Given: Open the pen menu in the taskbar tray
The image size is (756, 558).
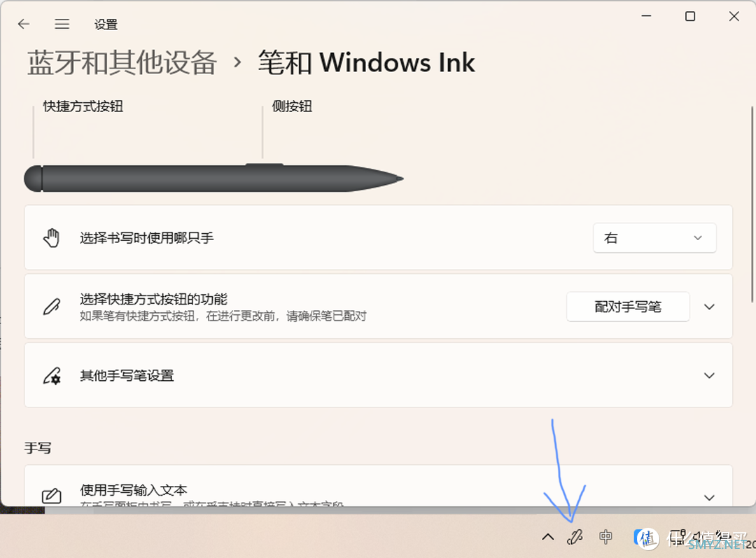Looking at the screenshot, I should click(575, 537).
